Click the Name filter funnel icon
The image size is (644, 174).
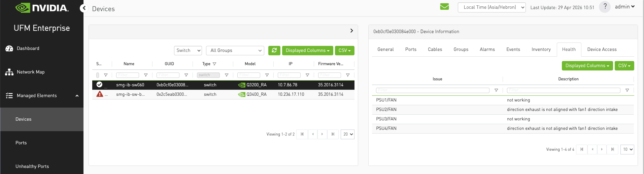[146, 75]
